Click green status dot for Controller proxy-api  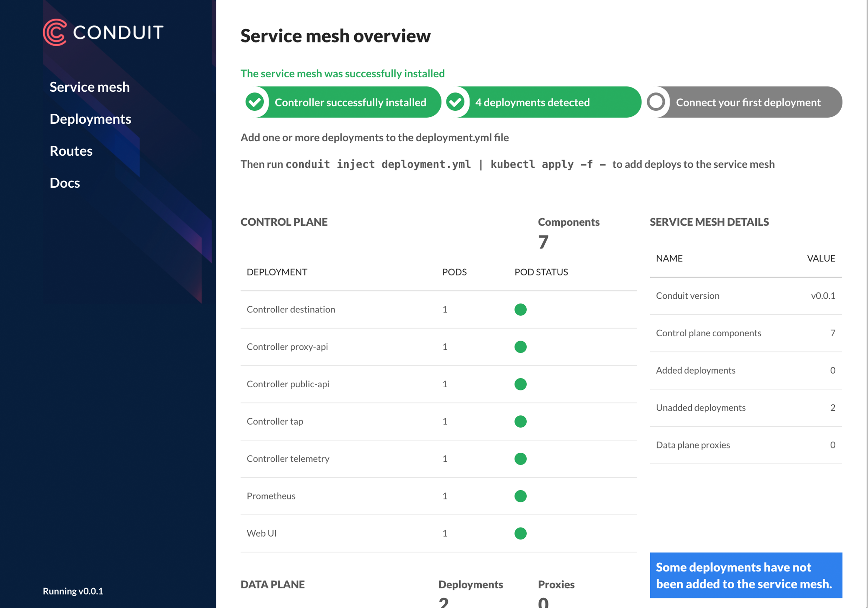click(520, 347)
